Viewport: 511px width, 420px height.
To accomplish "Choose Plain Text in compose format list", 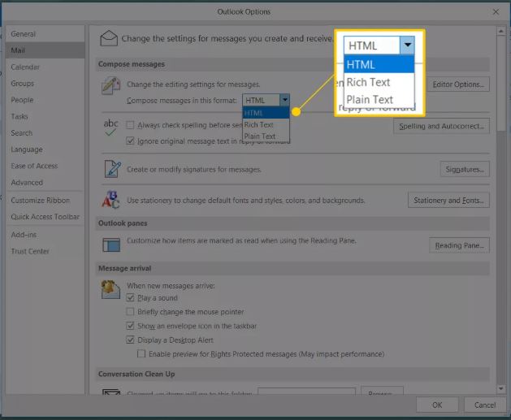I will pos(266,136).
